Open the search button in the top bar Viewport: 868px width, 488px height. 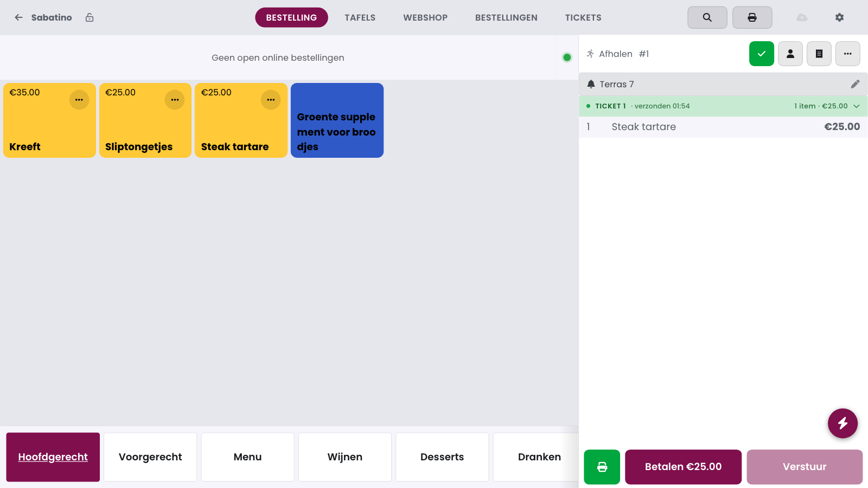pyautogui.click(x=707, y=17)
